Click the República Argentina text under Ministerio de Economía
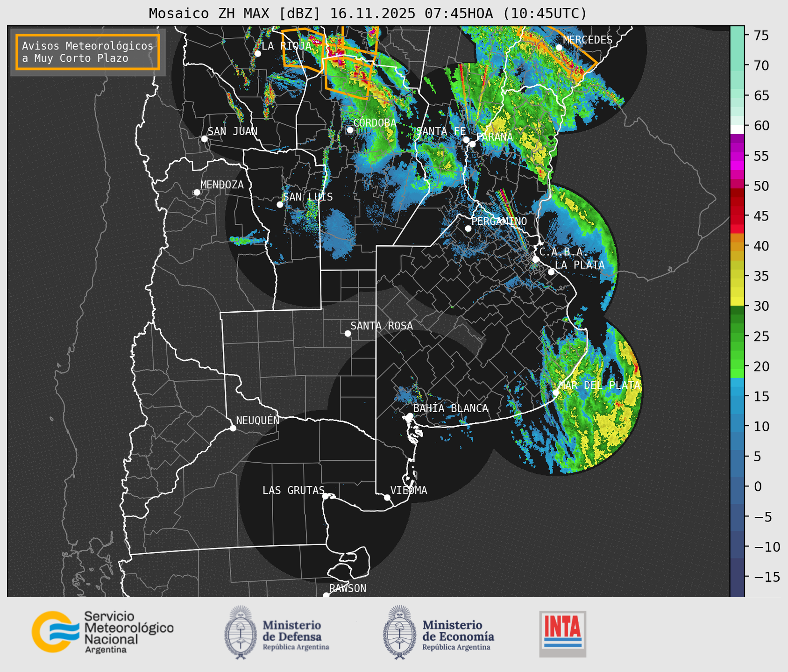The width and height of the screenshot is (788, 672). pyautogui.click(x=456, y=647)
